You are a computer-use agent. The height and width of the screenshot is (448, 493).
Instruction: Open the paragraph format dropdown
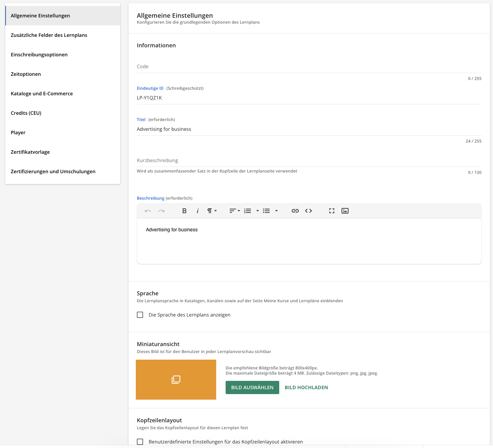(x=212, y=211)
